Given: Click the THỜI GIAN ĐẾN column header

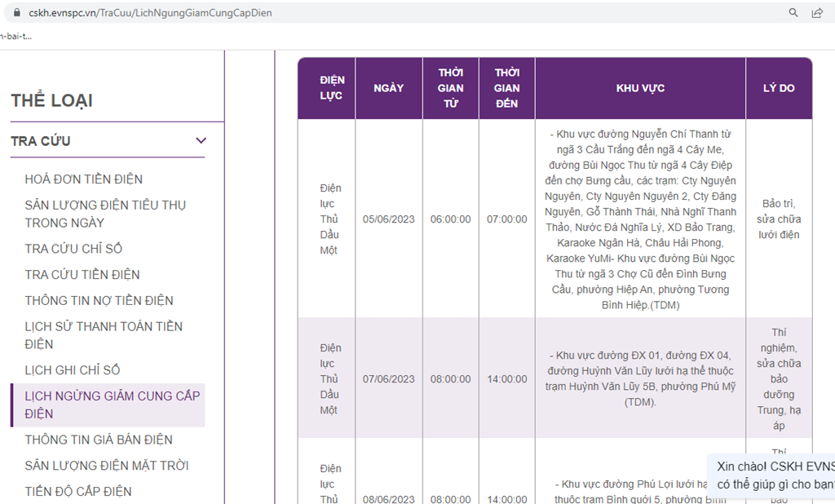Looking at the screenshot, I should pyautogui.click(x=506, y=88).
